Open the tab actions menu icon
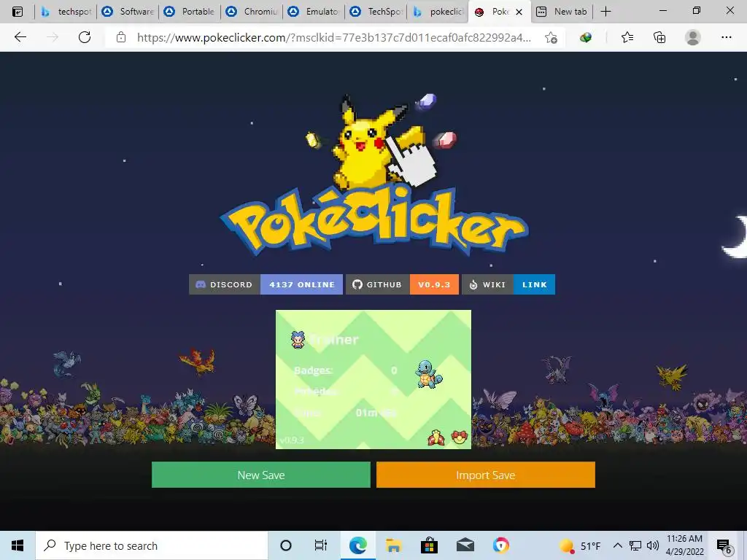This screenshot has height=560, width=747. (x=18, y=12)
